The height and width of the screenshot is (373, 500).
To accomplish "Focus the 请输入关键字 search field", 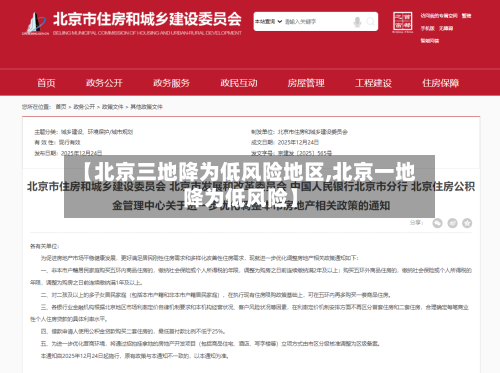I will [317, 22].
